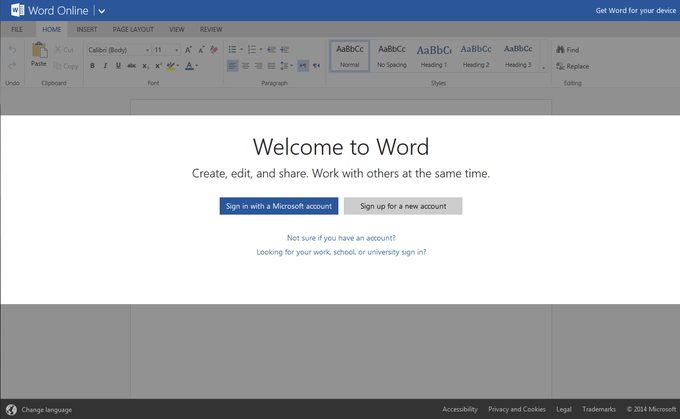The image size is (680, 419).
Task: Open the Legal footer link
Action: pos(564,409)
